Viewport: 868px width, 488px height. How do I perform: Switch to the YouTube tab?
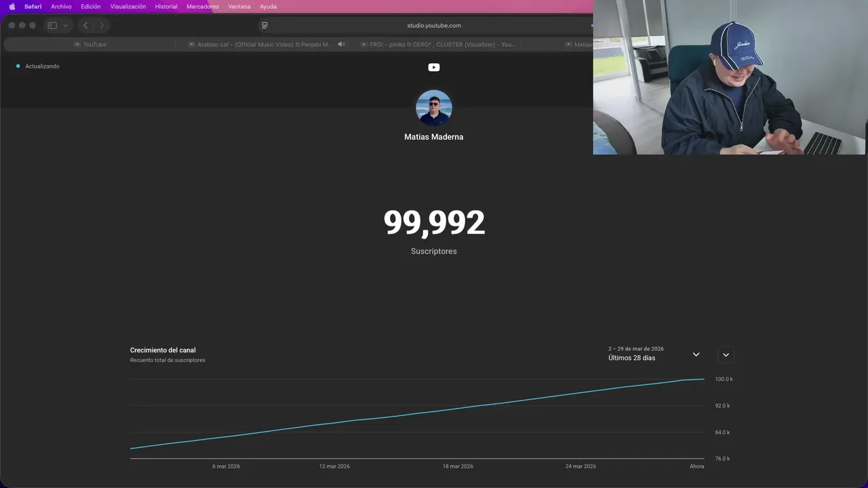90,44
